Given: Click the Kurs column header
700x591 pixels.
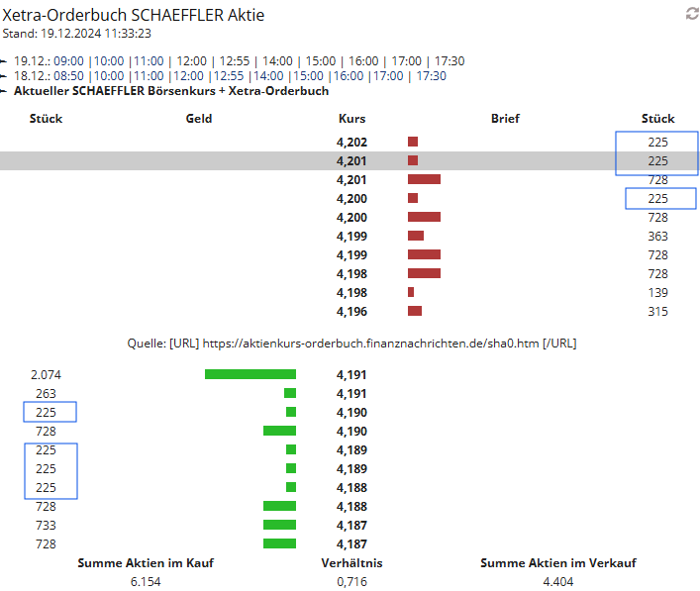Looking at the screenshot, I should [351, 119].
